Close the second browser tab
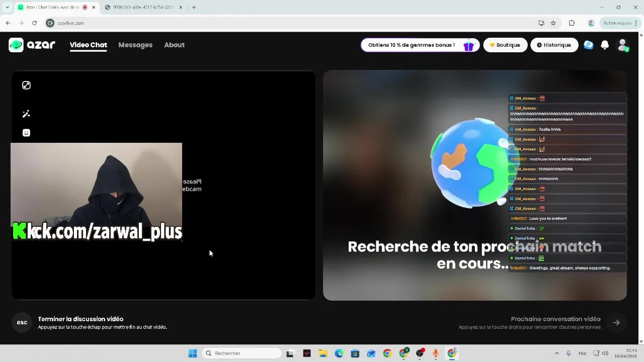The height and width of the screenshot is (362, 644). point(181,8)
